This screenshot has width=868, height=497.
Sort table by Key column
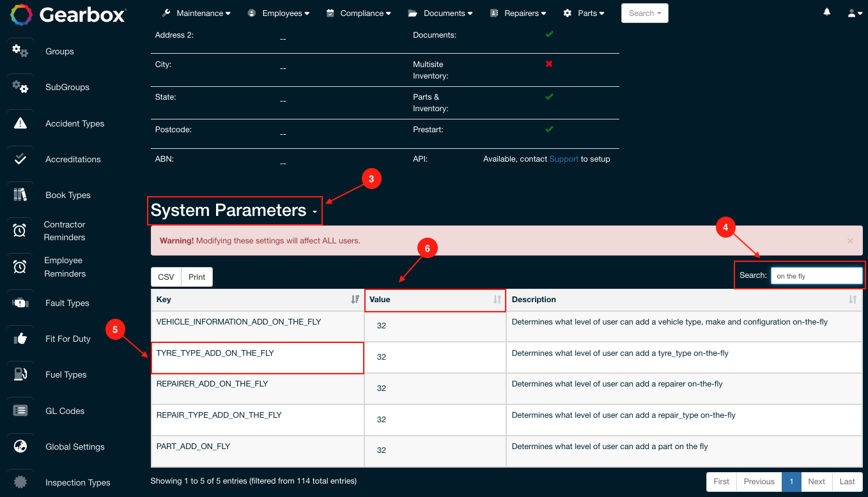(258, 300)
